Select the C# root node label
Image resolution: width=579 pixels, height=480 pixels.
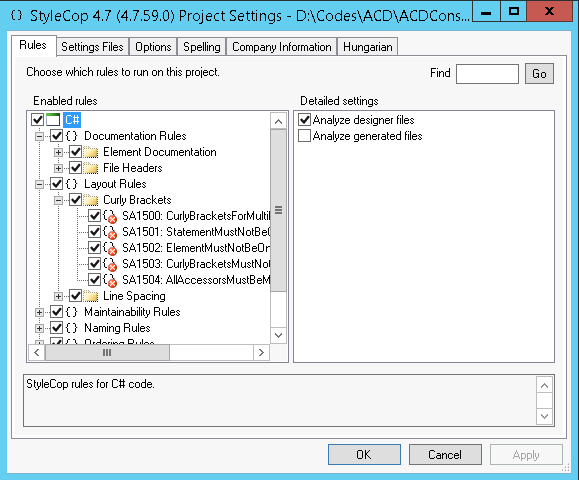[72, 120]
